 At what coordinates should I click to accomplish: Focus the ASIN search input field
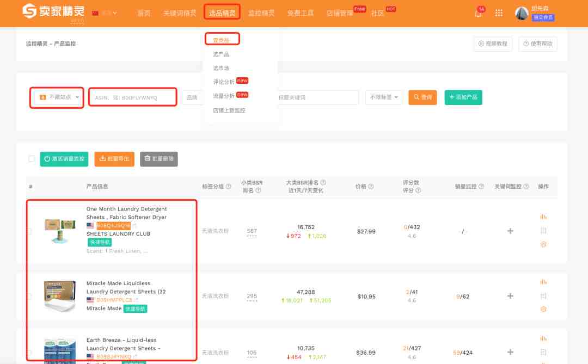[x=132, y=97]
